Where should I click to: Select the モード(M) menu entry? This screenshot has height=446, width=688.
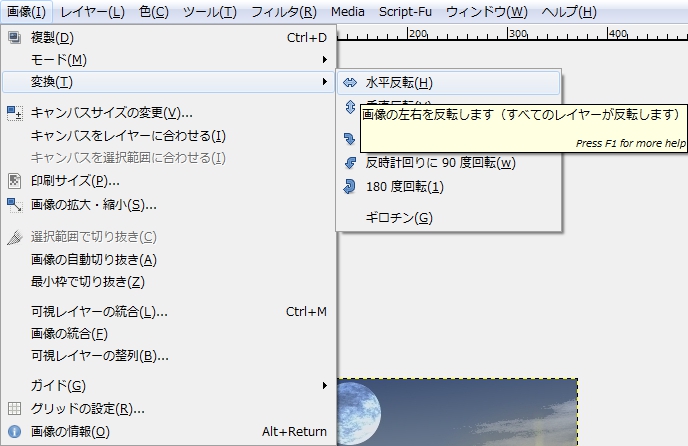click(168, 59)
